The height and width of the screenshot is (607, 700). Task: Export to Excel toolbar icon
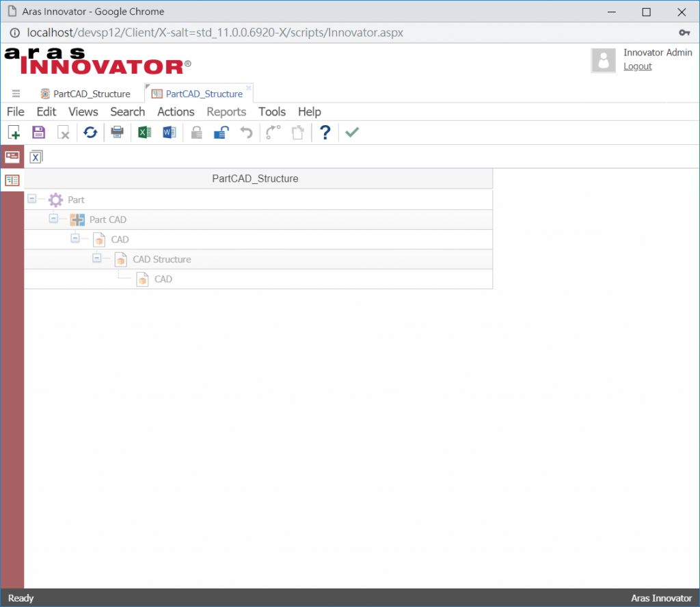[144, 133]
